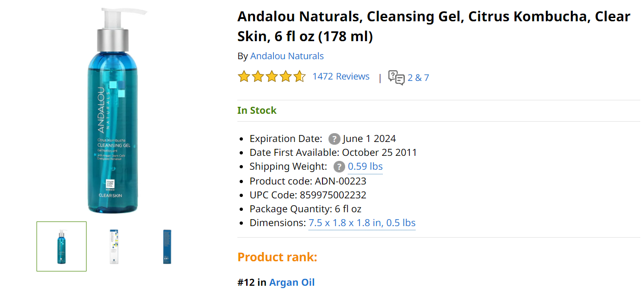Click the 0.59 lbs shipping weight link
The image size is (644, 289).
click(365, 166)
